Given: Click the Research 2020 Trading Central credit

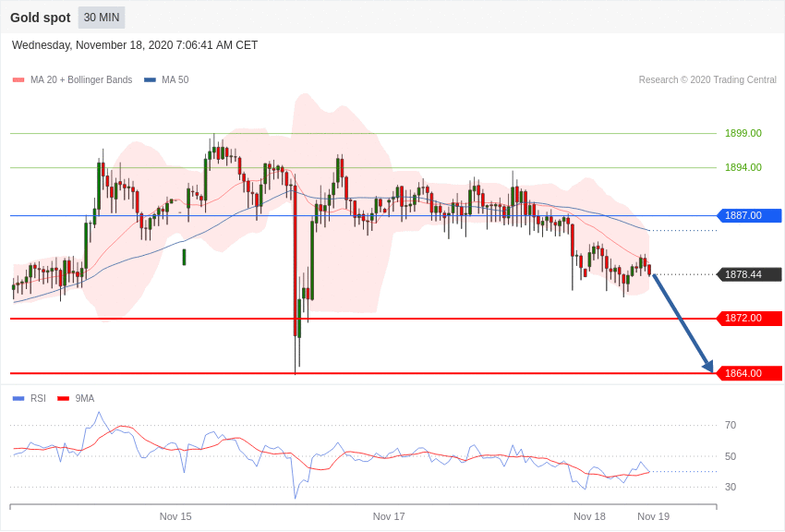Looking at the screenshot, I should coord(707,79).
